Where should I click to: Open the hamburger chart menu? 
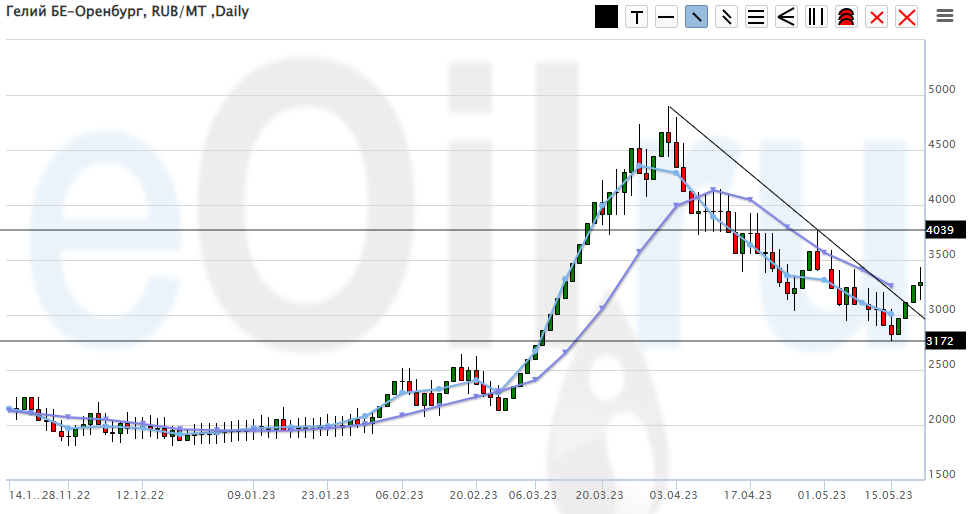[945, 16]
